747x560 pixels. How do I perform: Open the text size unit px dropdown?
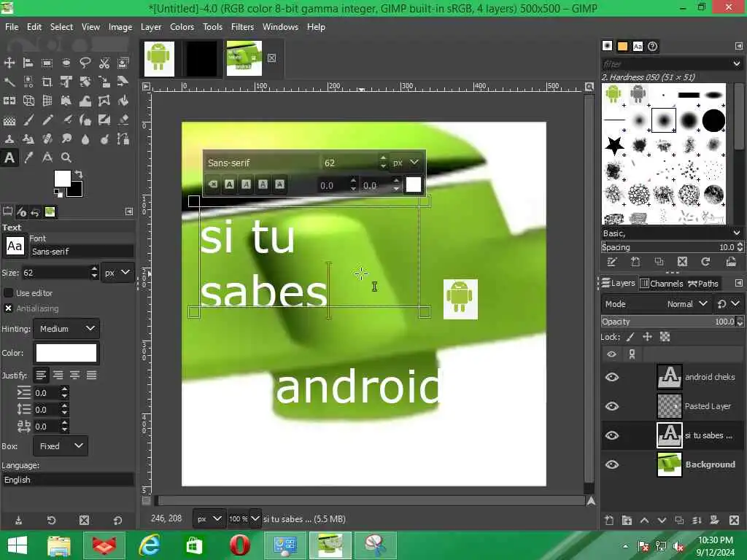click(117, 273)
